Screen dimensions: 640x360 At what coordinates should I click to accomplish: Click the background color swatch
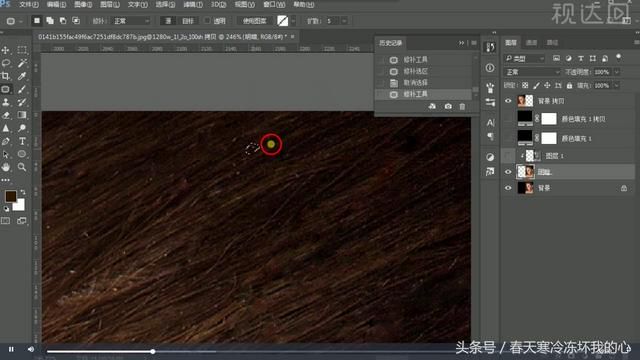20,206
